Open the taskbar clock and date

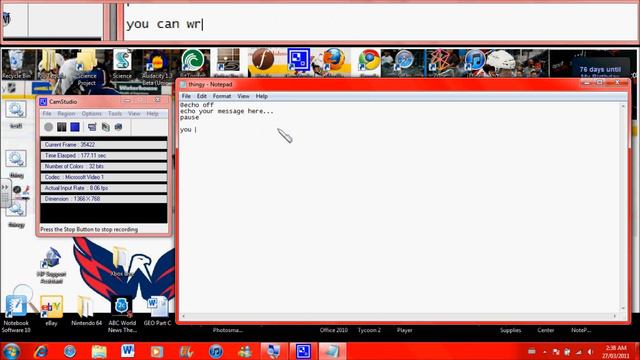click(616, 351)
